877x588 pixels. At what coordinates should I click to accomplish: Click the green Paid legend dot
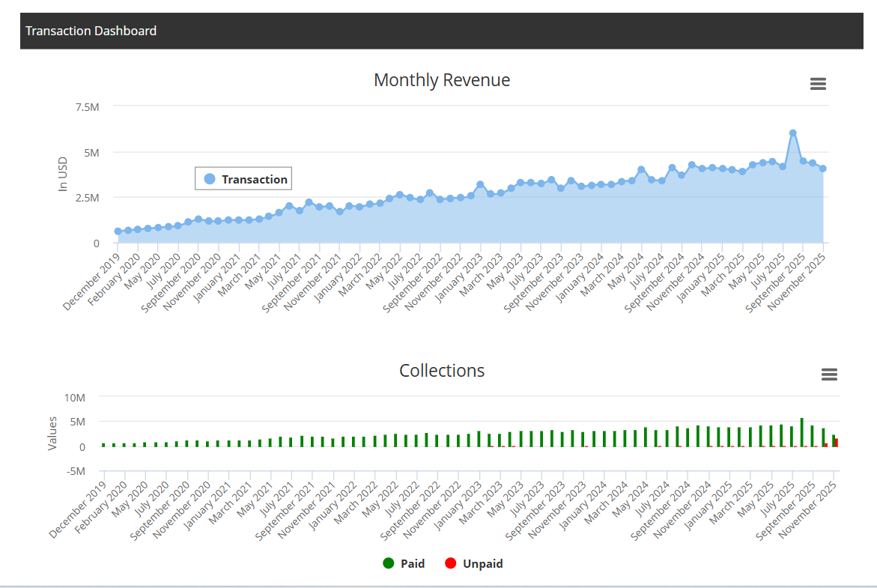click(388, 563)
